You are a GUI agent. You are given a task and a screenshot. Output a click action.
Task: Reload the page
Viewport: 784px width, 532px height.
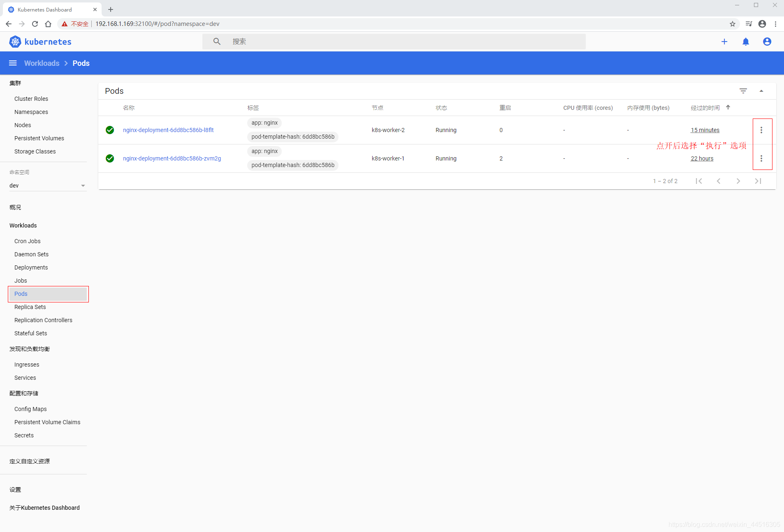(x=35, y=24)
